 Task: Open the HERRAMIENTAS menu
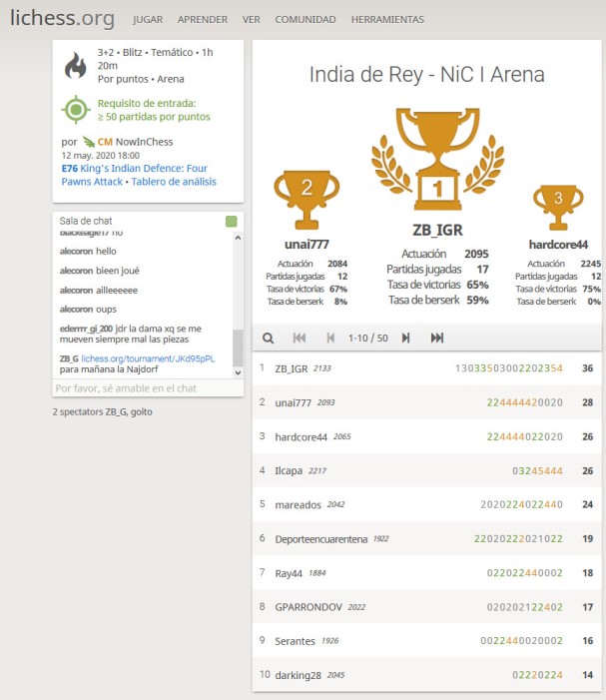pos(387,19)
